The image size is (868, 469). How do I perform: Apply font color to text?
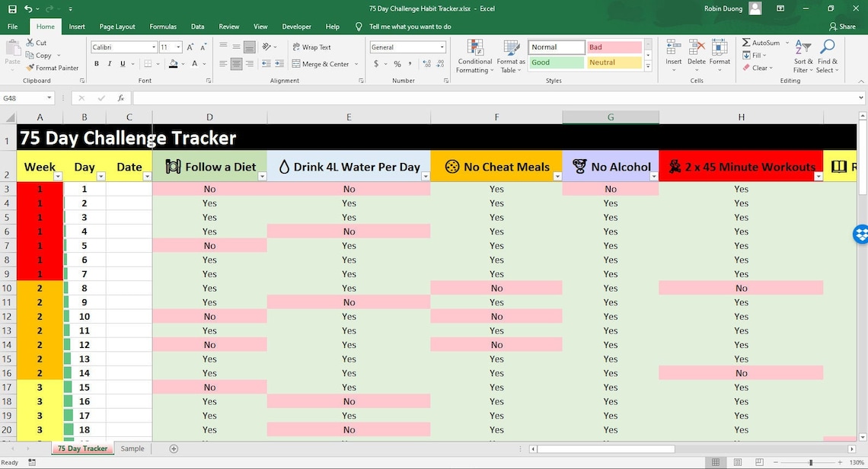pos(194,64)
